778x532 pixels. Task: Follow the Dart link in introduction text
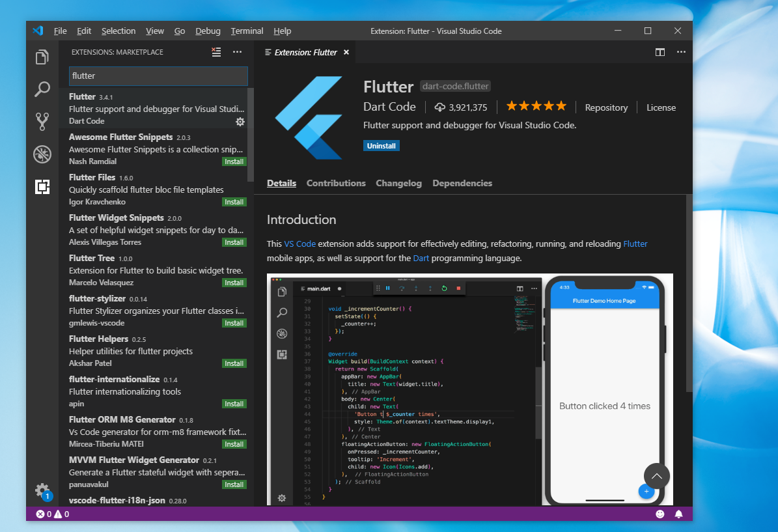421,258
